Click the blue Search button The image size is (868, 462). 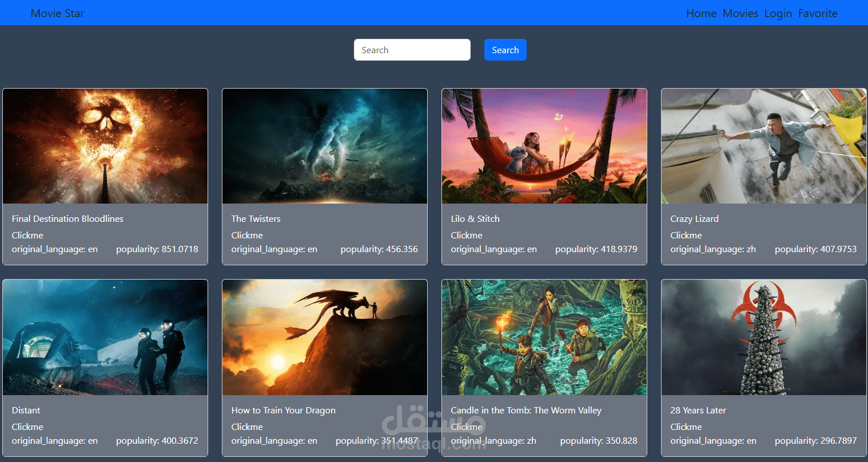505,50
